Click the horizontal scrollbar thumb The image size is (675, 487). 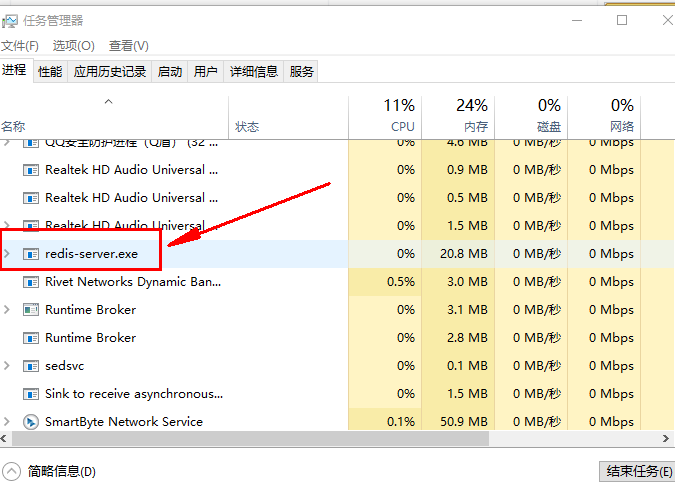(x=251, y=439)
